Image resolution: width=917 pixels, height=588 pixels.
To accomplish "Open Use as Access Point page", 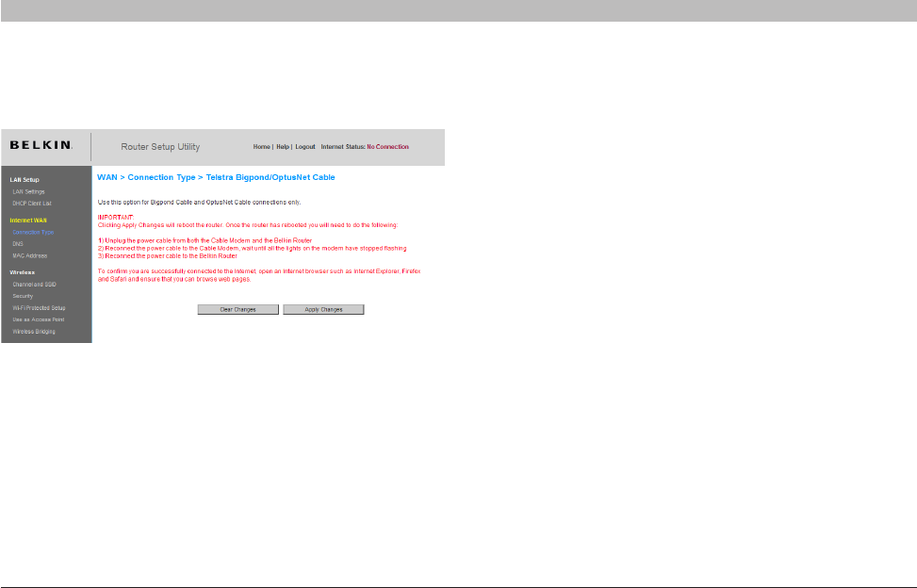I will click(39, 319).
